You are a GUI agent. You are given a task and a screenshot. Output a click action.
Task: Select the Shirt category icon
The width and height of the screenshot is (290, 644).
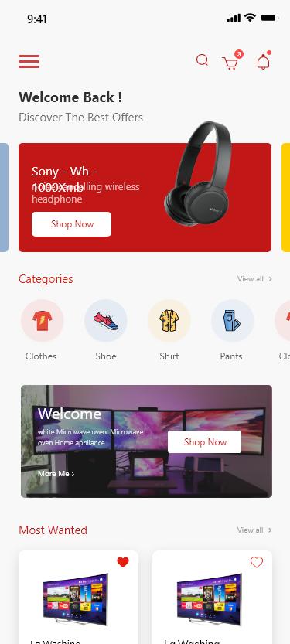169,321
